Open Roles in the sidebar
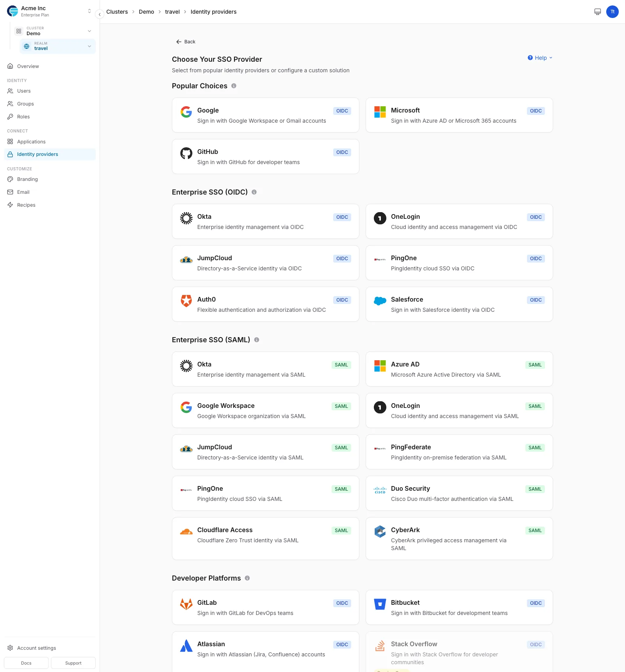This screenshot has width=625, height=672. click(50, 117)
